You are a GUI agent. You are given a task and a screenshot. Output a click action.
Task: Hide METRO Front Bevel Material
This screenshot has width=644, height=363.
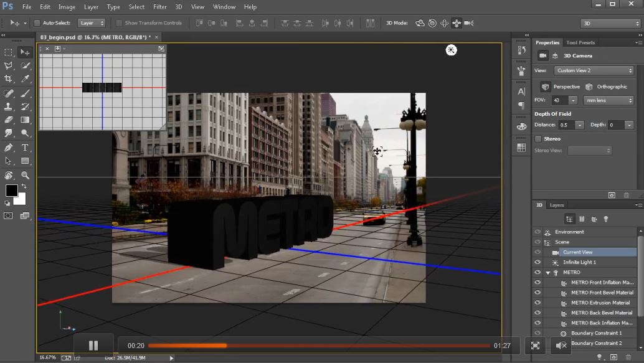coord(537,293)
